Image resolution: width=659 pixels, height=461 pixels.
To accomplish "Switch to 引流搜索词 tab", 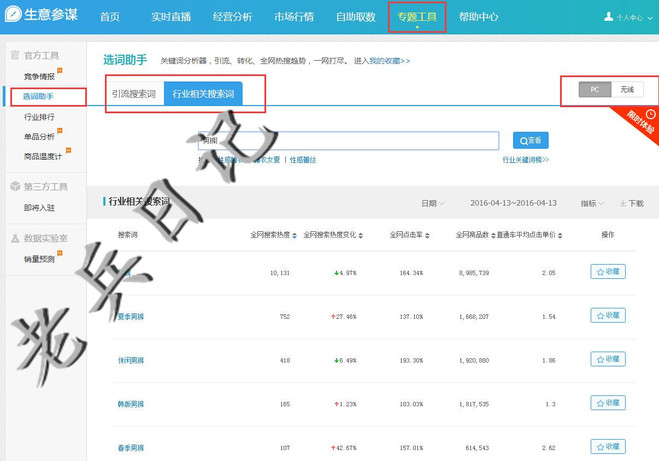I will (134, 94).
